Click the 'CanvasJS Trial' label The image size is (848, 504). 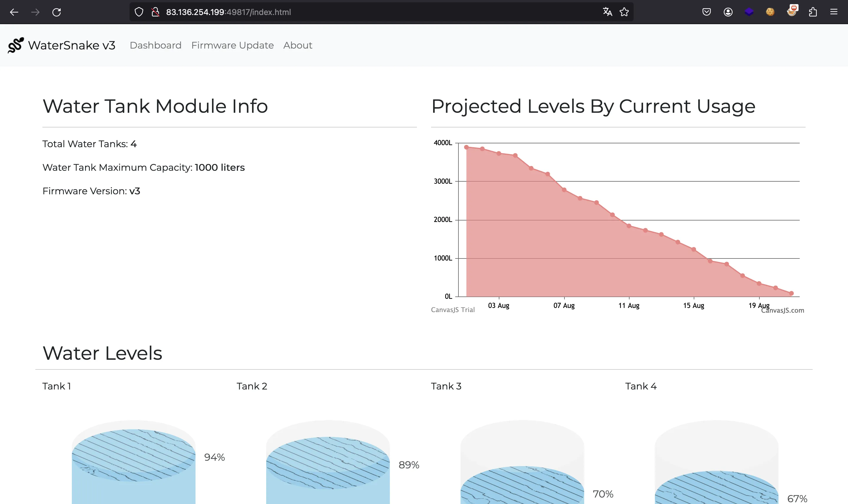453,310
